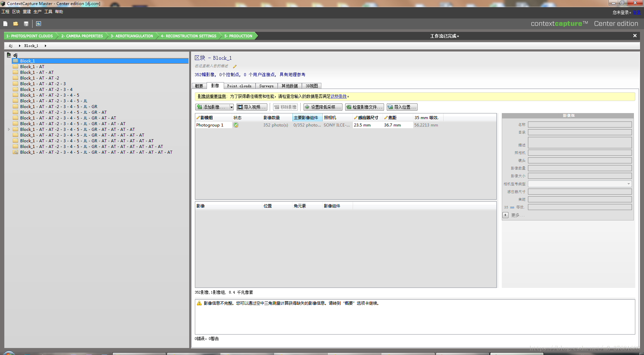Viewport: 644px width, 355px height.
Task: Click the 检查影像文件 button
Action: click(x=364, y=107)
